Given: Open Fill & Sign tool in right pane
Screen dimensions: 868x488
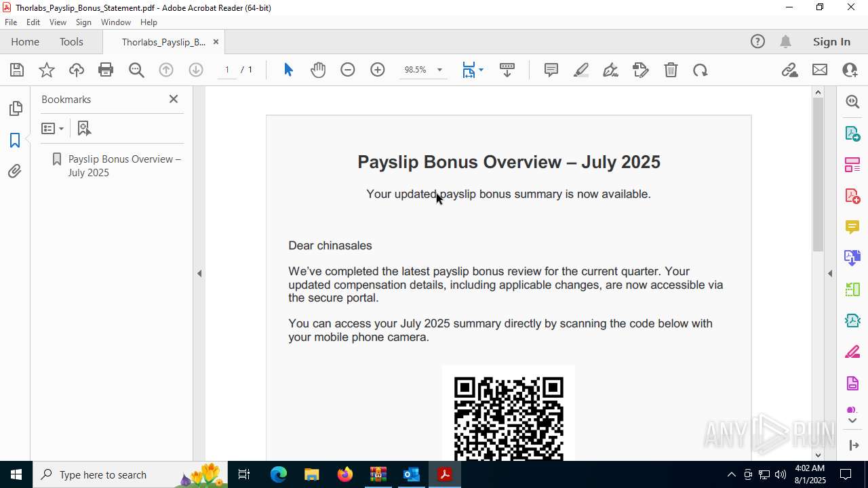Looking at the screenshot, I should coord(852,352).
